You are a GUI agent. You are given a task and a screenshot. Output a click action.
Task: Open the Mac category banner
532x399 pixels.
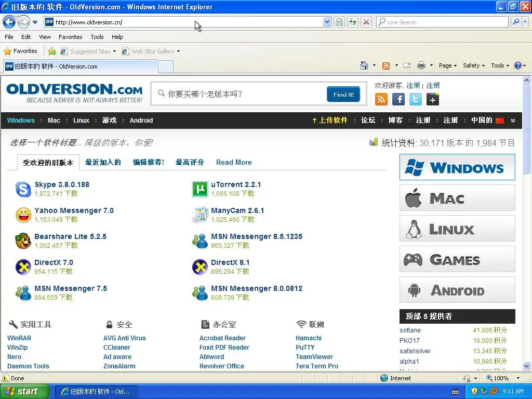tap(457, 198)
